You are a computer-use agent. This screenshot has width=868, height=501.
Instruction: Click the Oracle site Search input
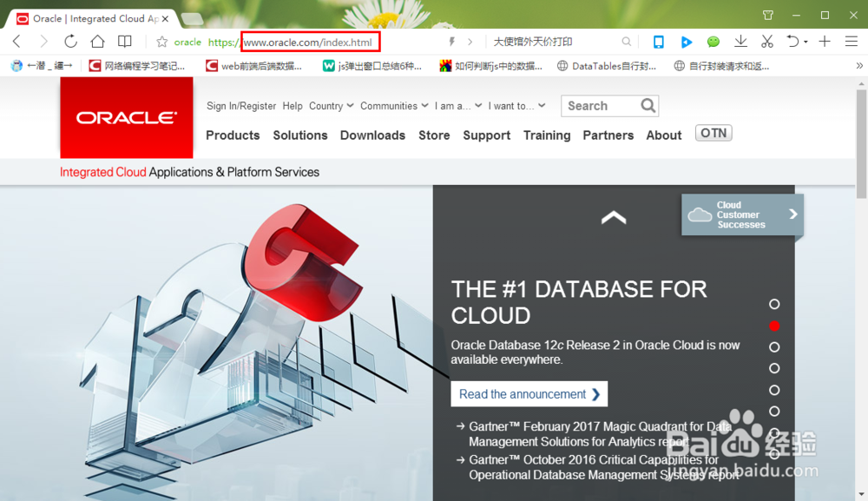tap(601, 106)
